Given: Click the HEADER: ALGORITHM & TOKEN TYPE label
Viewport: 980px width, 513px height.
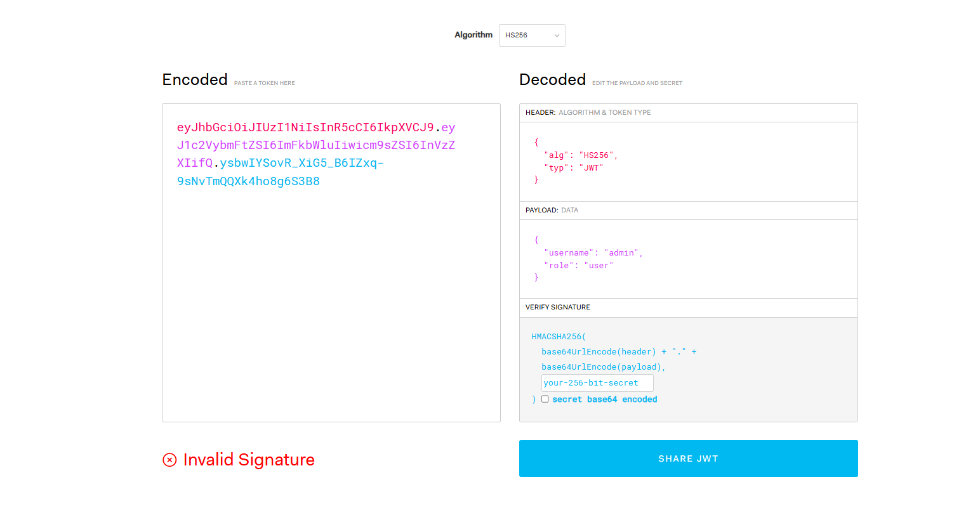Looking at the screenshot, I should pyautogui.click(x=588, y=113).
